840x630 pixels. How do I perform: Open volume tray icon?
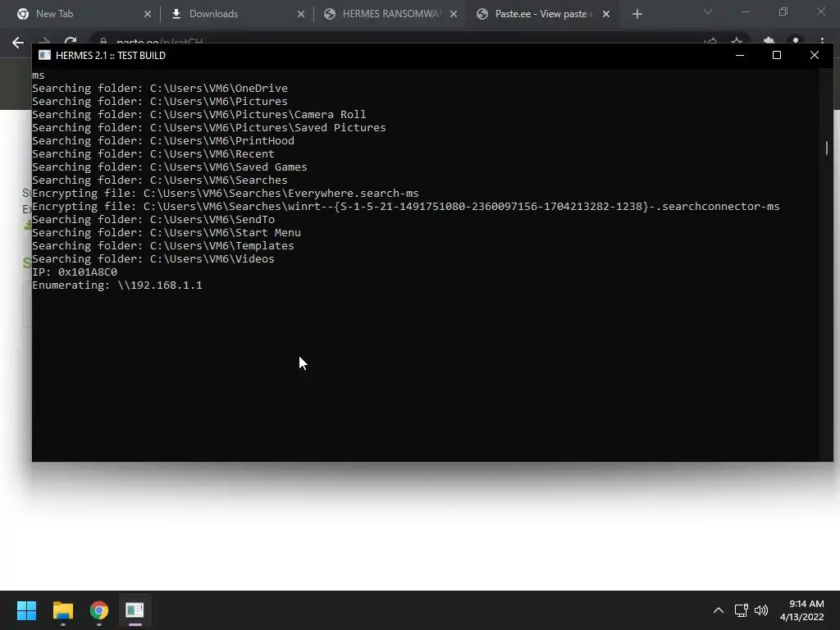(760, 610)
